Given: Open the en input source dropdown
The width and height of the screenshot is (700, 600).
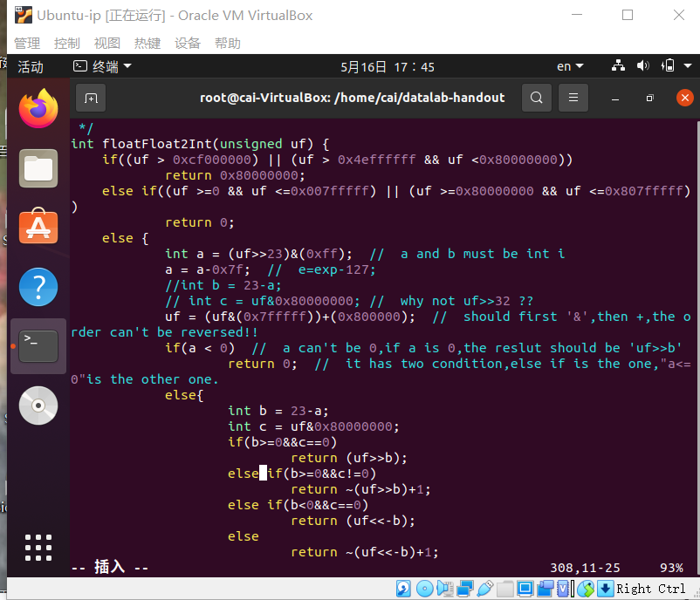Looking at the screenshot, I should [570, 66].
